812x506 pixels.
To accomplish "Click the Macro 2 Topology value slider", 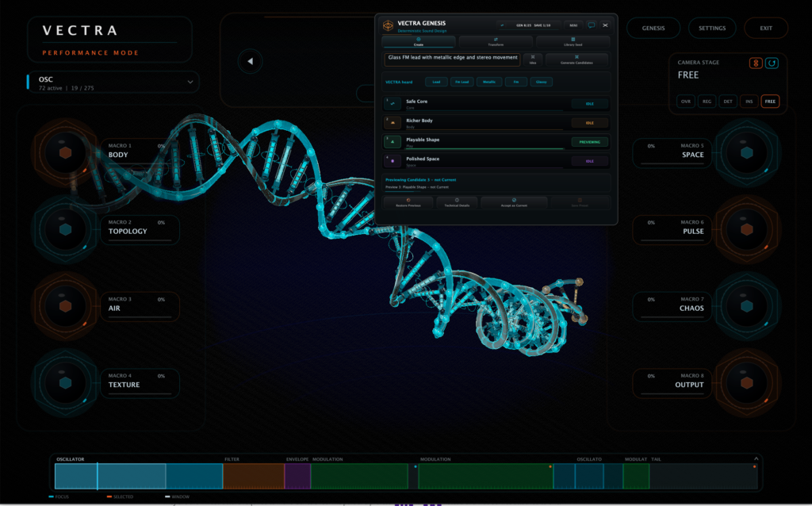I will pyautogui.click(x=140, y=240).
